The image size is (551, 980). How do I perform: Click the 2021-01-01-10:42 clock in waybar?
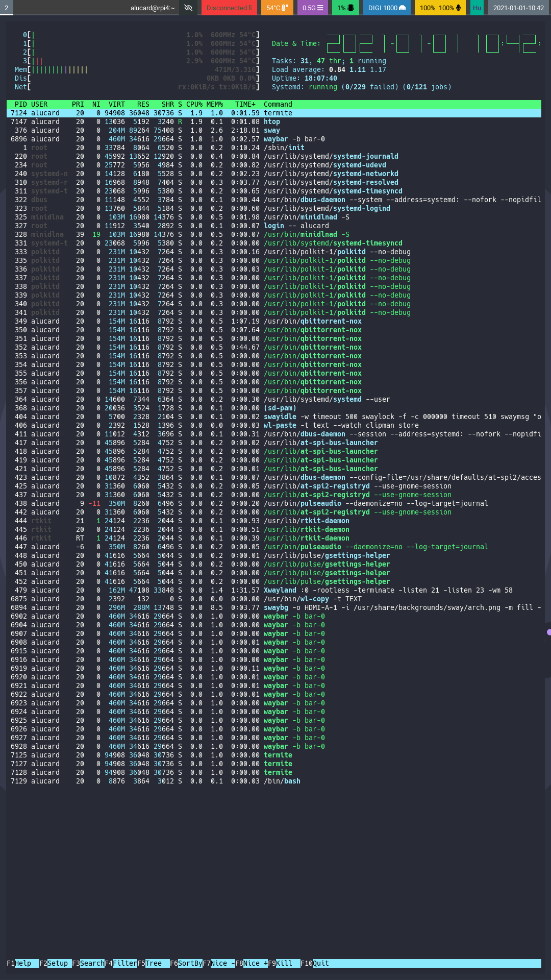pos(518,8)
